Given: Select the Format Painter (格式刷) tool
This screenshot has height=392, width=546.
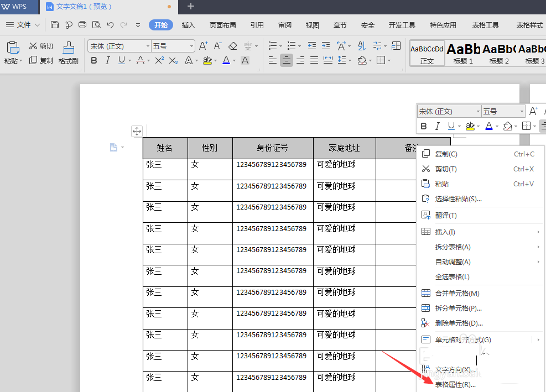Looking at the screenshot, I should [68, 53].
